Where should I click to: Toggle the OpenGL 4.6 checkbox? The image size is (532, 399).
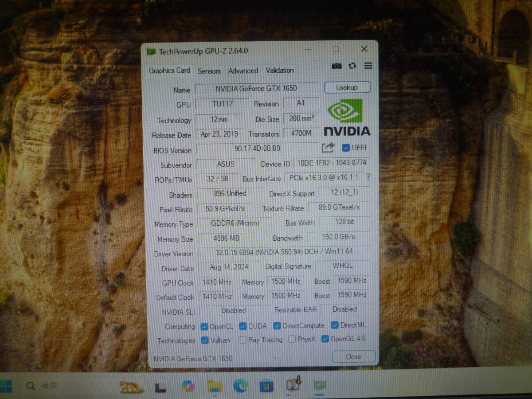click(x=325, y=339)
